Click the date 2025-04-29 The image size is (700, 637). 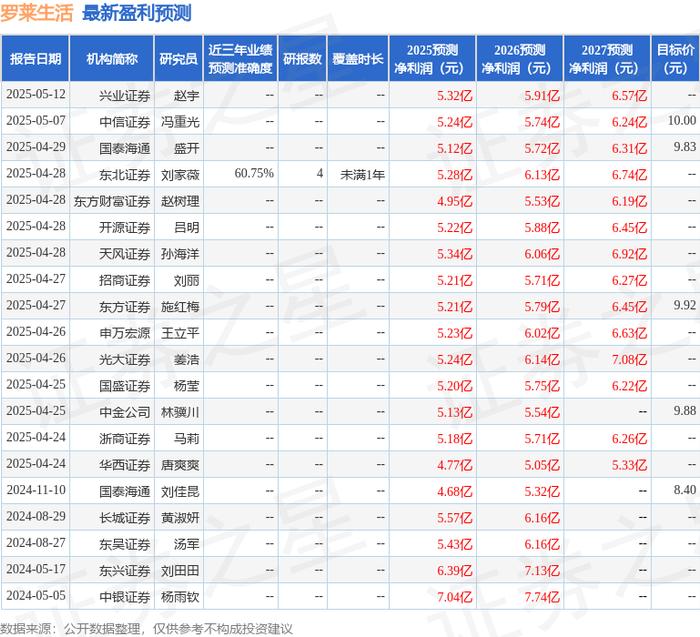pos(36,147)
